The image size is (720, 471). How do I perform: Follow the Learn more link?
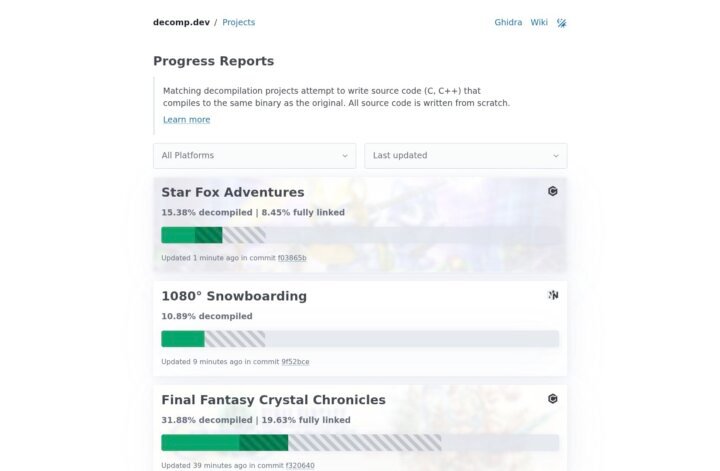[x=186, y=120]
